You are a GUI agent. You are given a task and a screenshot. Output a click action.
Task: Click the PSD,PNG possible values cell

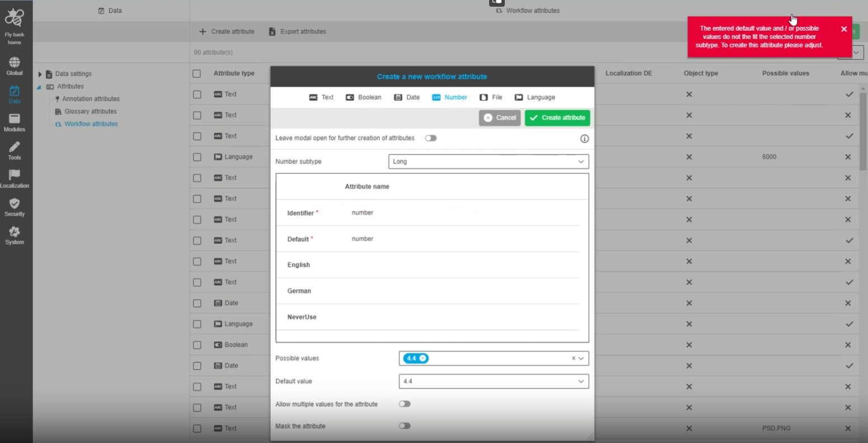click(x=776, y=428)
